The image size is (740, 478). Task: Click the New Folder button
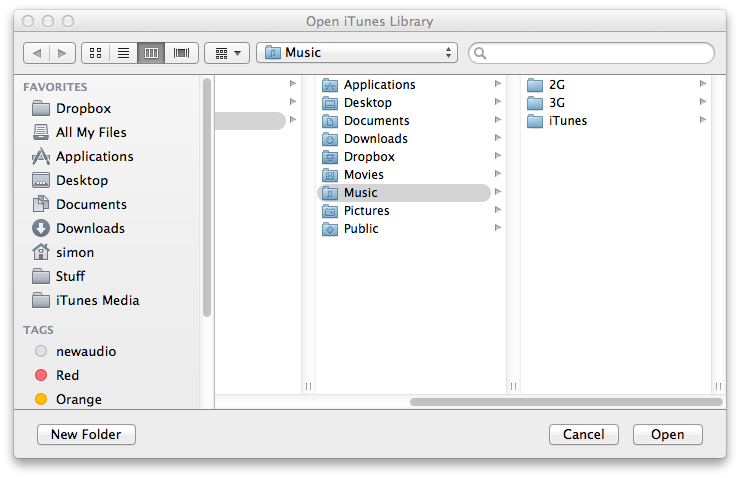(86, 434)
